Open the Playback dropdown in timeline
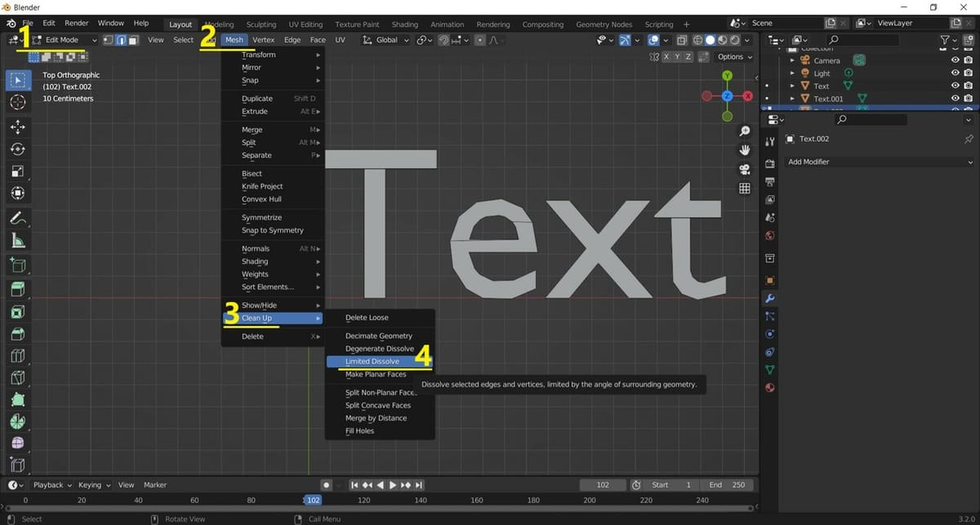This screenshot has width=980, height=525. [x=52, y=485]
